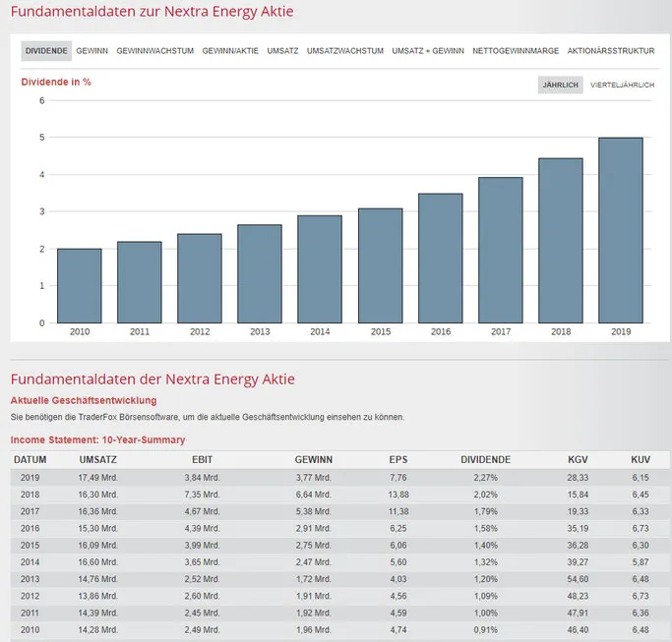Switch chart to VIERTELJÄHRLICH view
672x642 pixels.
click(x=622, y=85)
